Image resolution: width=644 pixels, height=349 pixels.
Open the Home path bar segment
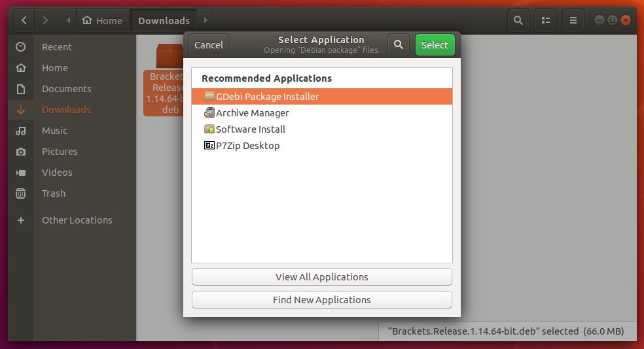coord(103,20)
